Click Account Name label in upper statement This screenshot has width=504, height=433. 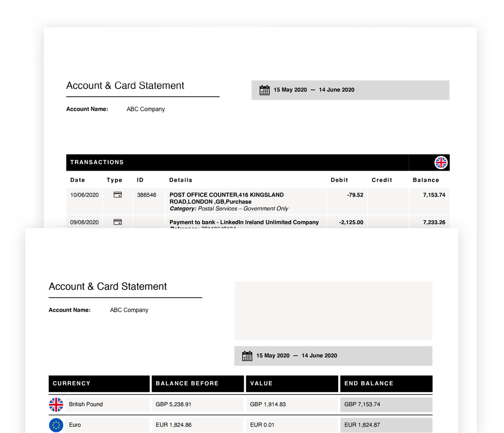[x=87, y=109]
